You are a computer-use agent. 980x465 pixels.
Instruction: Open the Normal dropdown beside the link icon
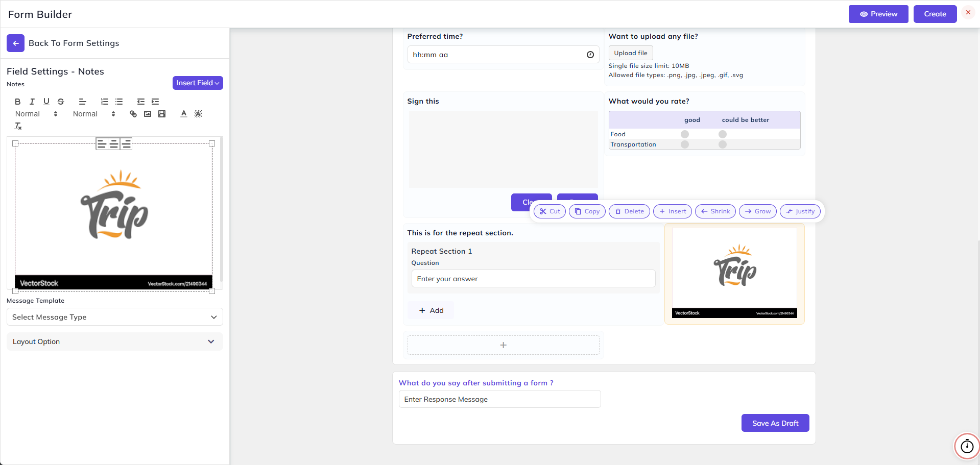tap(94, 114)
